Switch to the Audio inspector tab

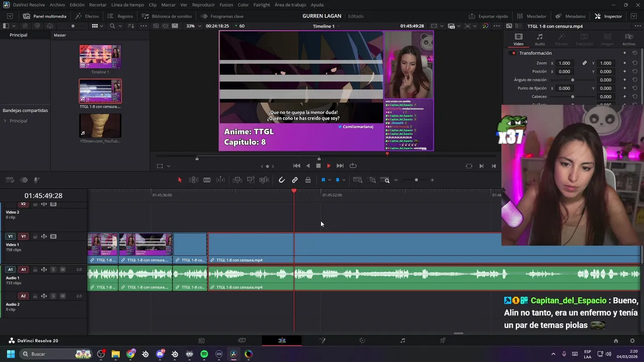click(x=539, y=40)
